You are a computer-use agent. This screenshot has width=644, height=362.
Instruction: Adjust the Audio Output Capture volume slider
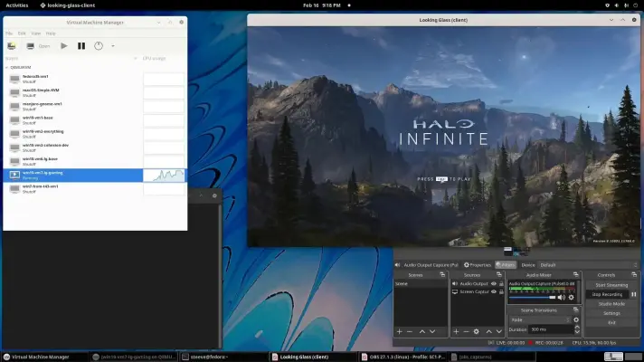tap(532, 298)
